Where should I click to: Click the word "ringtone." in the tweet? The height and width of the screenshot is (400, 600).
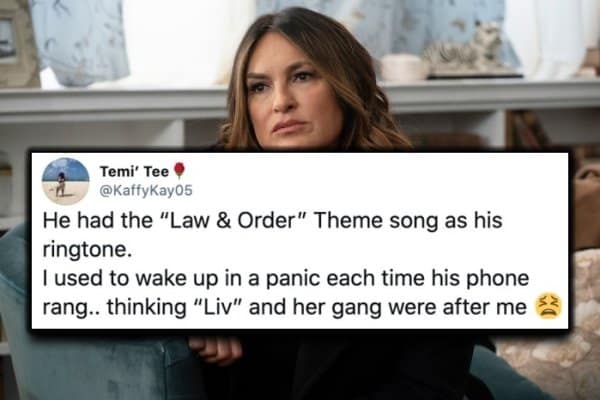coord(85,251)
